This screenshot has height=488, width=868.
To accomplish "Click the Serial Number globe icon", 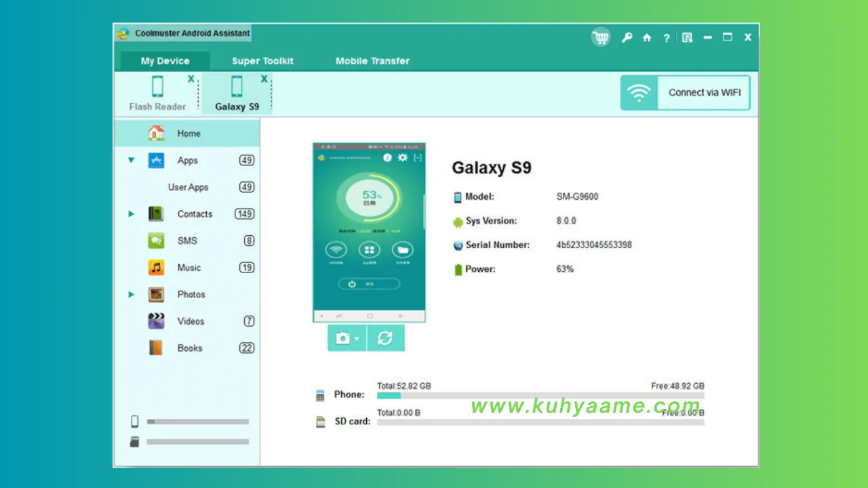I will pyautogui.click(x=458, y=245).
